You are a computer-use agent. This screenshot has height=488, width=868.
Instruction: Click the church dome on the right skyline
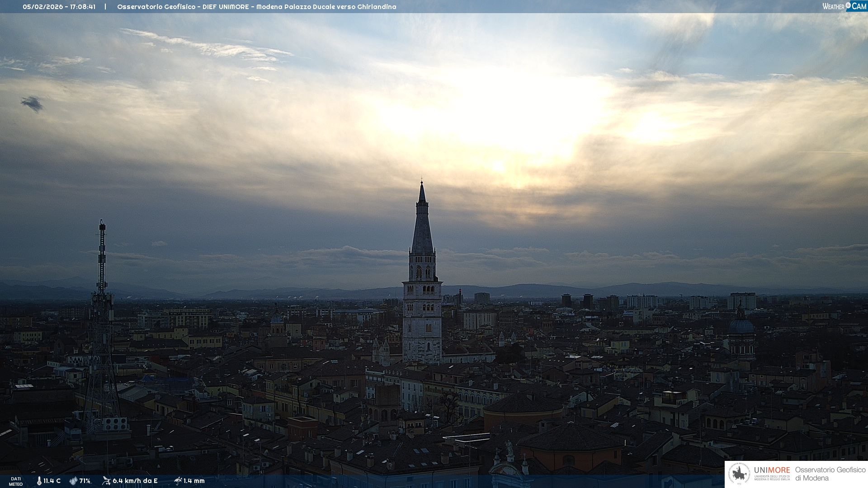coord(741,325)
